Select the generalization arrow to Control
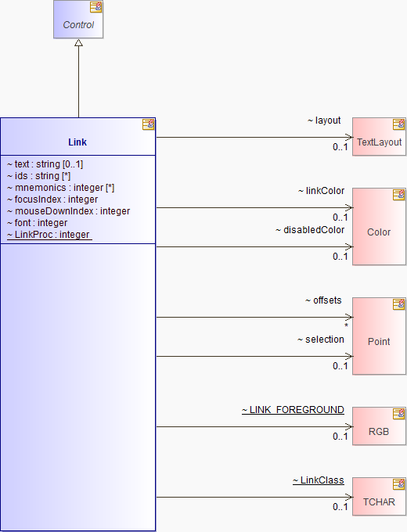This screenshot has width=407, height=532. (x=79, y=78)
